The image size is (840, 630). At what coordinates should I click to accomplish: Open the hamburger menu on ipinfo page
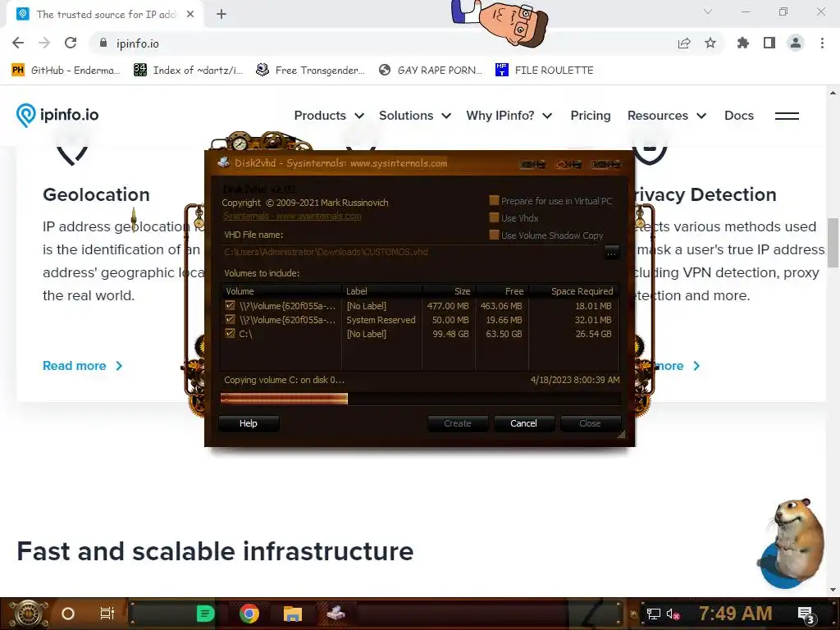pos(787,116)
